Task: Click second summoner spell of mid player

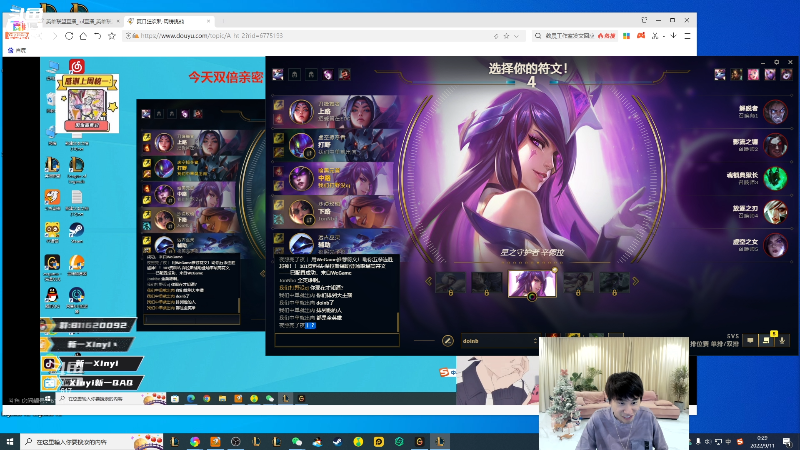Action: point(279,185)
